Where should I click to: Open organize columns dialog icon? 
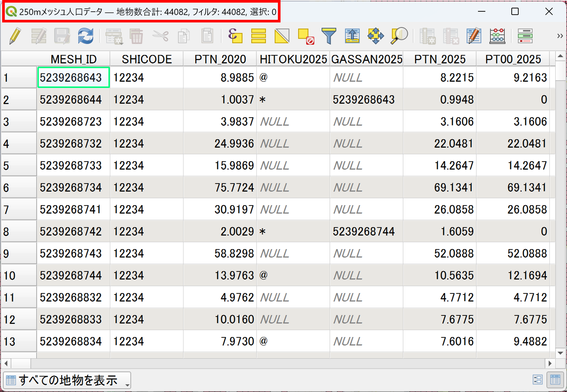pos(474,36)
